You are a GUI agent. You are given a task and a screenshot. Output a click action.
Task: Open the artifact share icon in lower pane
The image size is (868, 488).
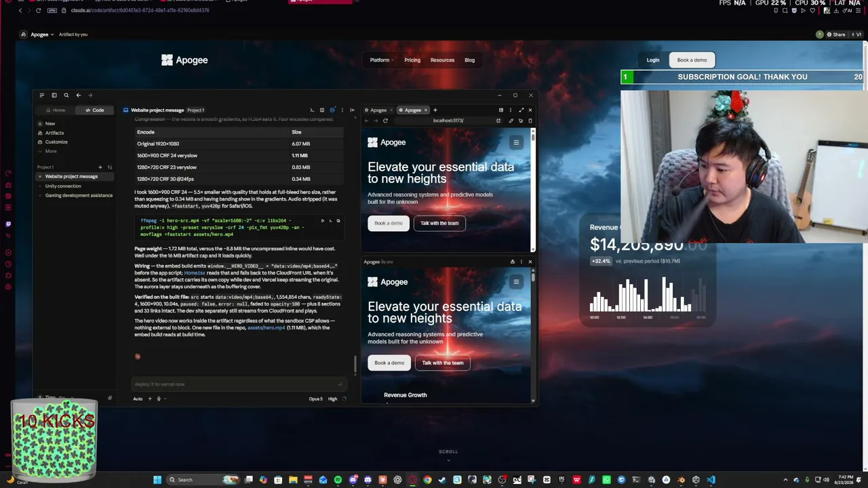pyautogui.click(x=512, y=262)
